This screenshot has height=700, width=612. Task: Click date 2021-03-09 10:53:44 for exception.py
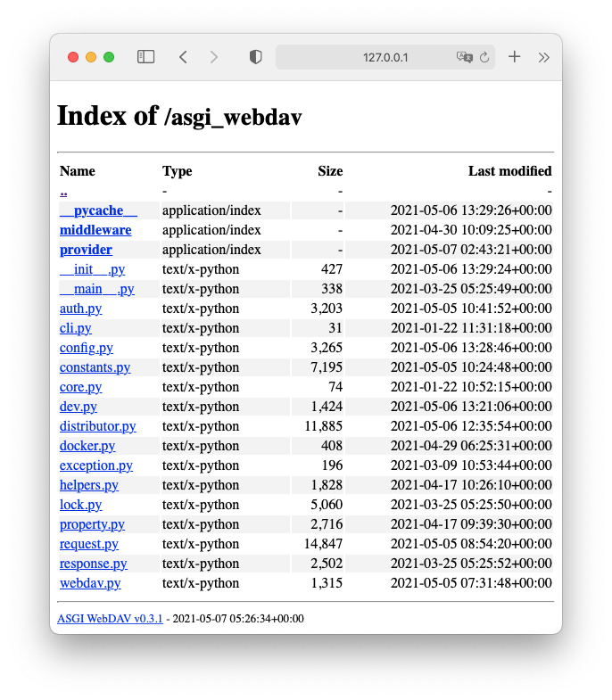pos(471,465)
